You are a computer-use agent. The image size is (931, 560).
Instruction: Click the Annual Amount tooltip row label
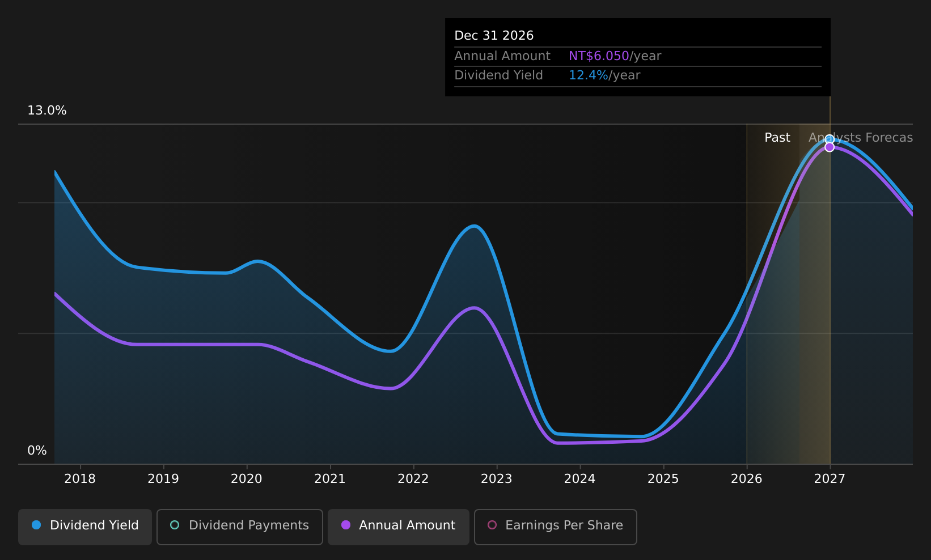pos(502,56)
